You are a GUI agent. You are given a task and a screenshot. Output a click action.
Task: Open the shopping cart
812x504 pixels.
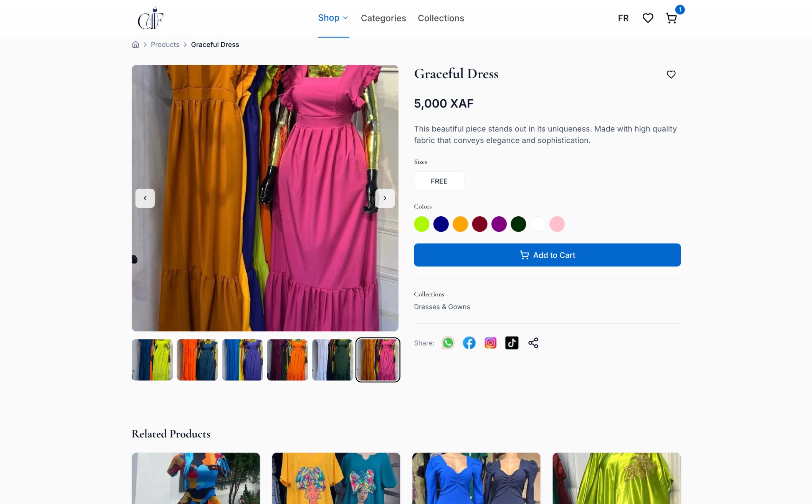click(x=671, y=18)
